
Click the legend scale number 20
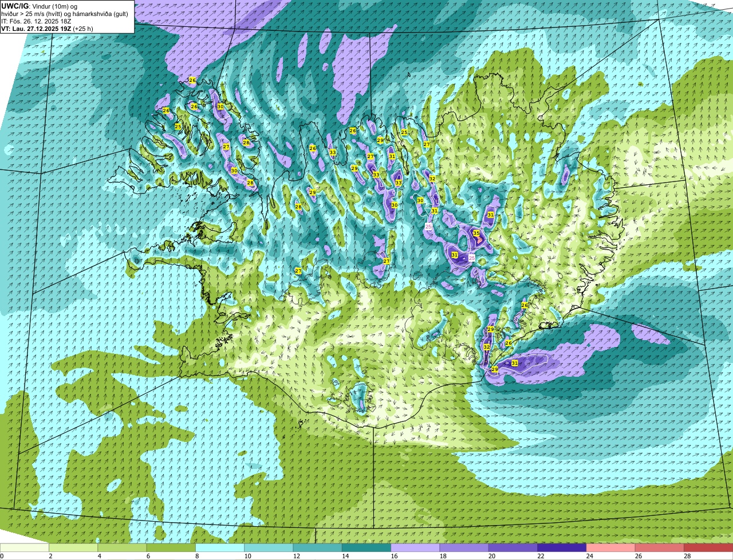tap(491, 556)
